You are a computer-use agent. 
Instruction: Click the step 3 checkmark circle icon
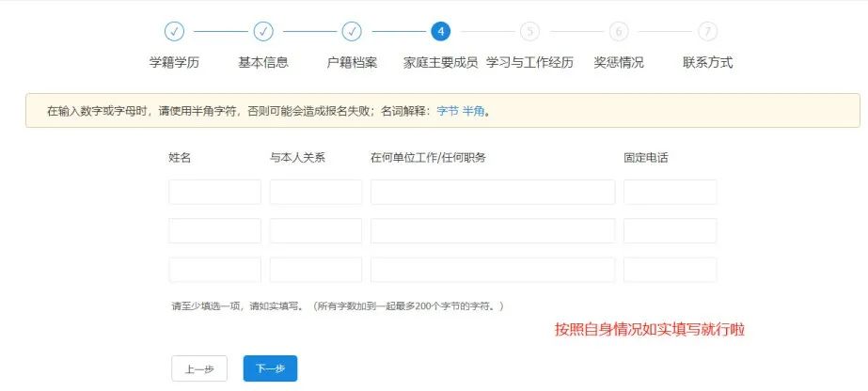click(x=352, y=31)
